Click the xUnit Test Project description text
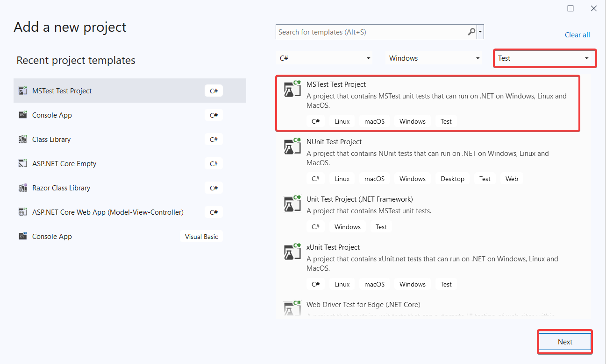 pyautogui.click(x=432, y=264)
